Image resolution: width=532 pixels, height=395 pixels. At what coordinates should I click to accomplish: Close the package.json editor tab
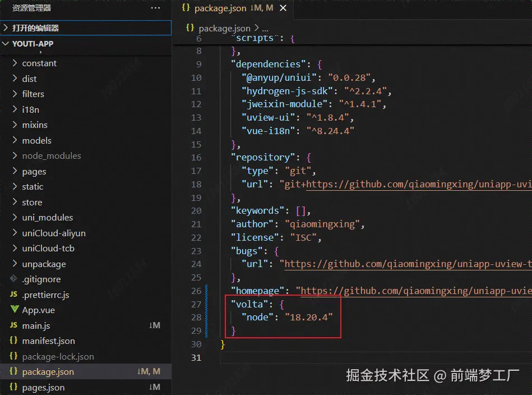[283, 8]
